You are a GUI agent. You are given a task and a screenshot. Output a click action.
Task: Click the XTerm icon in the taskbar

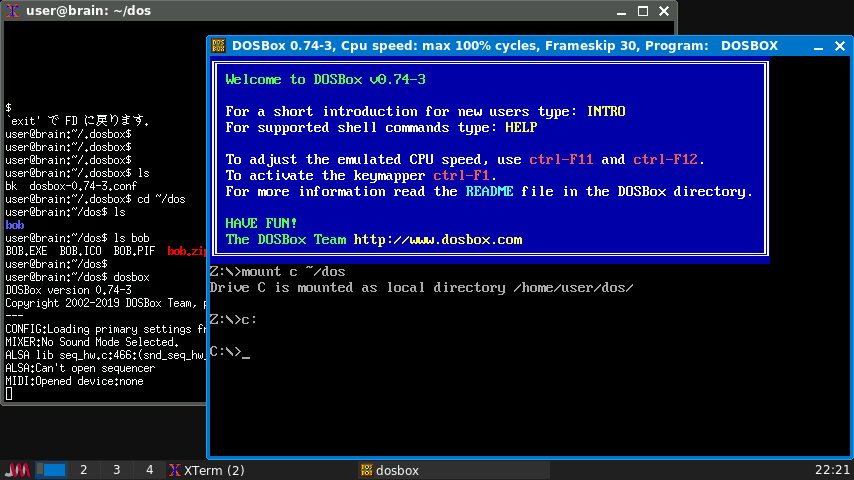(175, 470)
